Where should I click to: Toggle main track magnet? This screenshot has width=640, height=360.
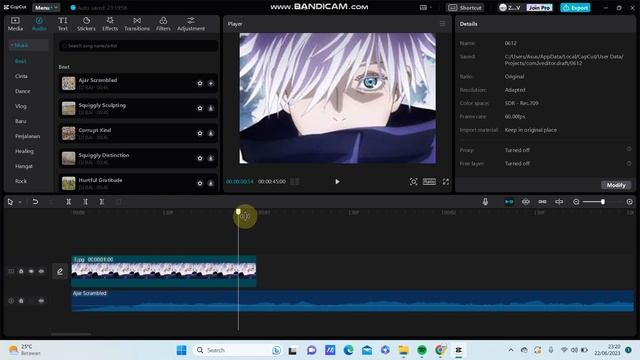pyautogui.click(x=509, y=202)
